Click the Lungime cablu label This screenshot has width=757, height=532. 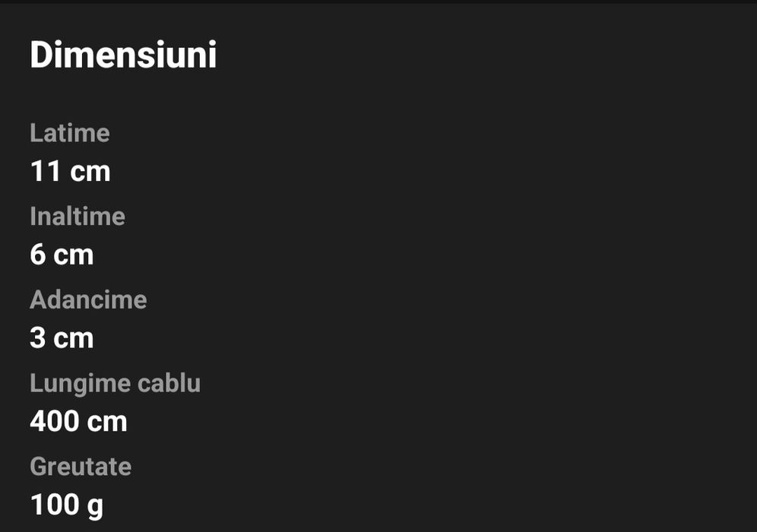coord(115,383)
